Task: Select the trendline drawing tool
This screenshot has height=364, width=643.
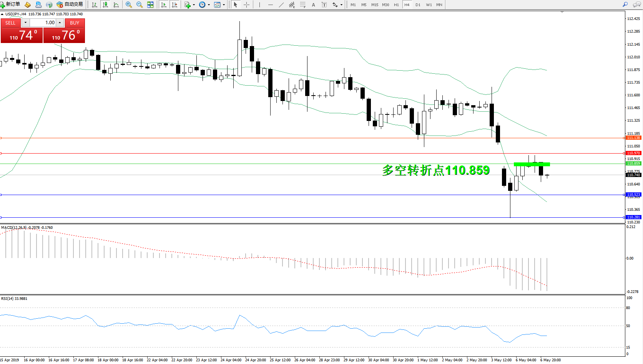Action: click(281, 5)
